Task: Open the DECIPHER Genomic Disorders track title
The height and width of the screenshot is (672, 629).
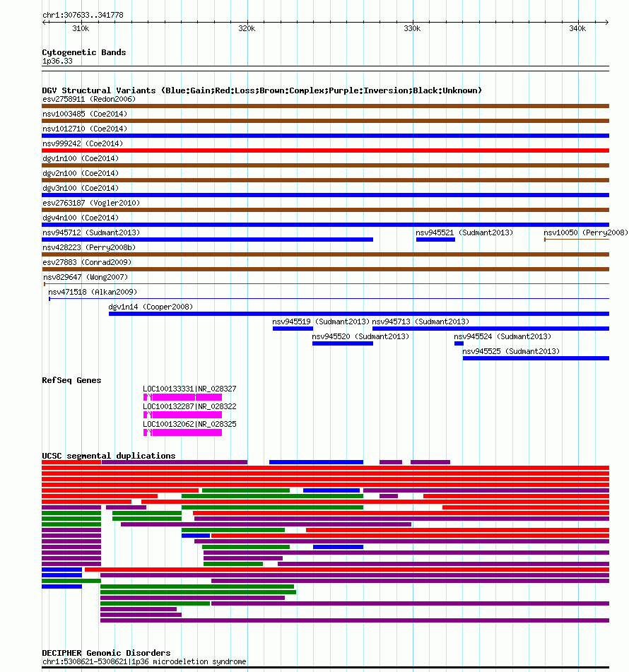Action: click(106, 653)
